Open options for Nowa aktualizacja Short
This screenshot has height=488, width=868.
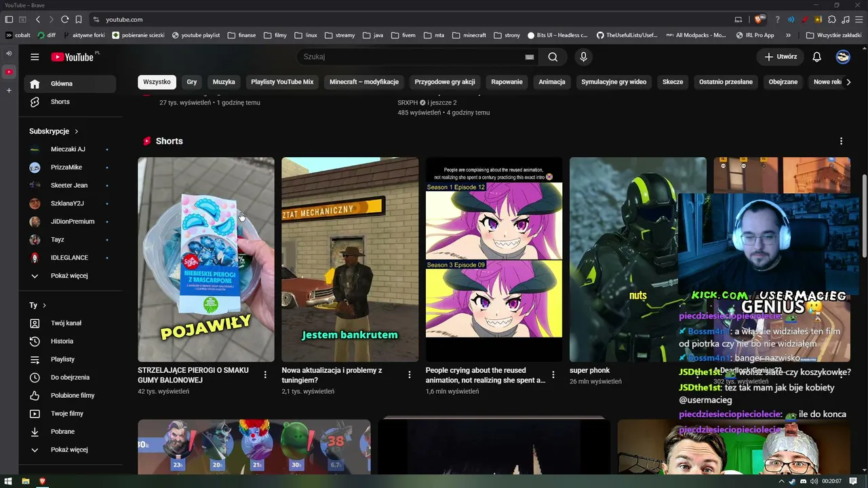(x=409, y=375)
